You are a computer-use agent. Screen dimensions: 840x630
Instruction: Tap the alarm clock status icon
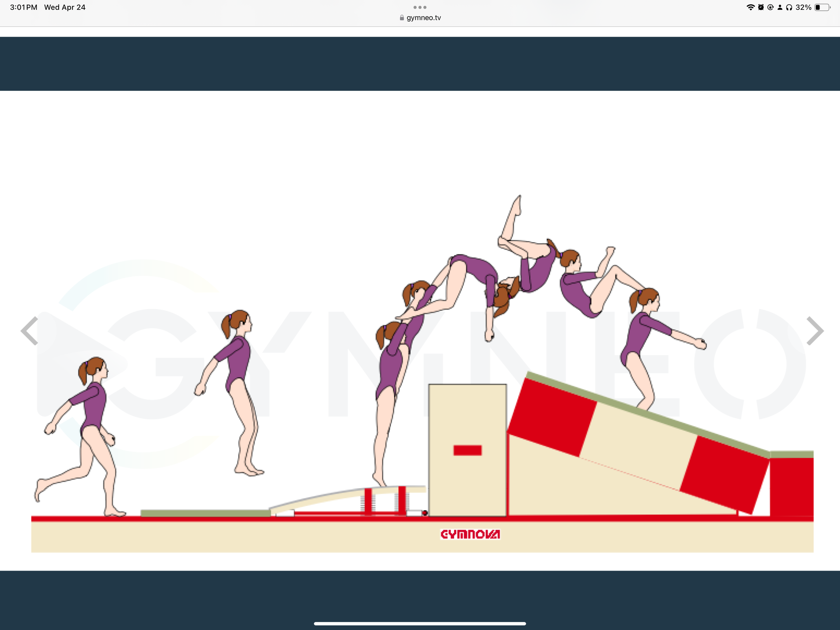pyautogui.click(x=761, y=7)
